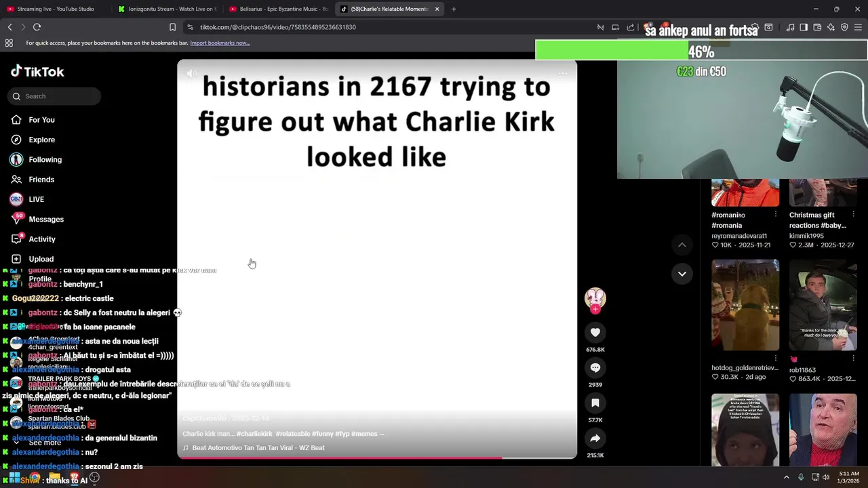Bookmark this page using address bar bookmark icon
This screenshot has width=868, height=488.
(x=172, y=27)
